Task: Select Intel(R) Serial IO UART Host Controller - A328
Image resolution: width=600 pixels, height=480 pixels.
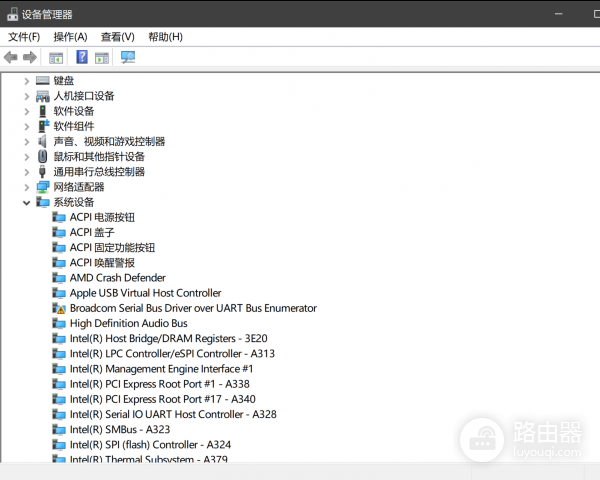Action: 173,414
